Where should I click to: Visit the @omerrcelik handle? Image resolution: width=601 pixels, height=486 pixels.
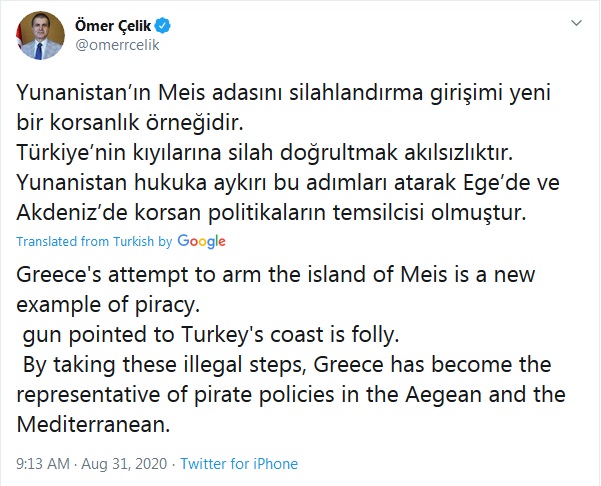point(118,44)
